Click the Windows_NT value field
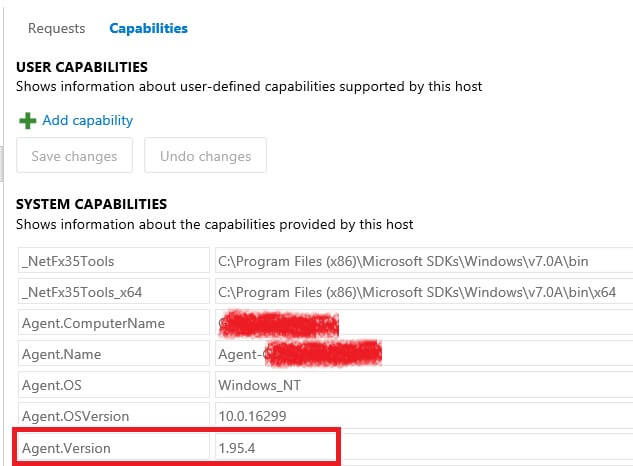The image size is (633, 466). tap(424, 384)
